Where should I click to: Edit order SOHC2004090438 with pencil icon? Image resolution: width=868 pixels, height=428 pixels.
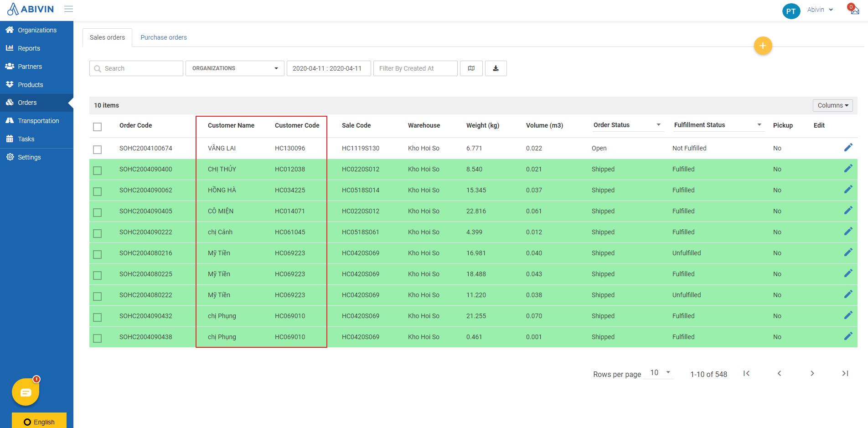[x=848, y=336]
